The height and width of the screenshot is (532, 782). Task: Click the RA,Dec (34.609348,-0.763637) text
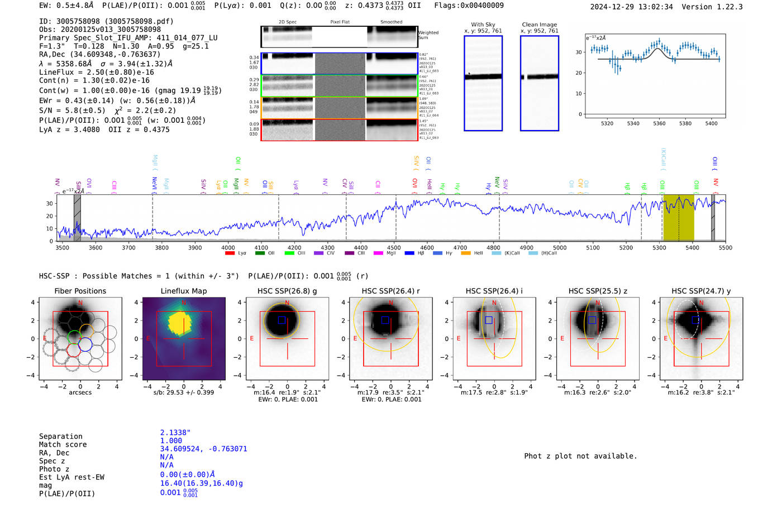click(99, 54)
